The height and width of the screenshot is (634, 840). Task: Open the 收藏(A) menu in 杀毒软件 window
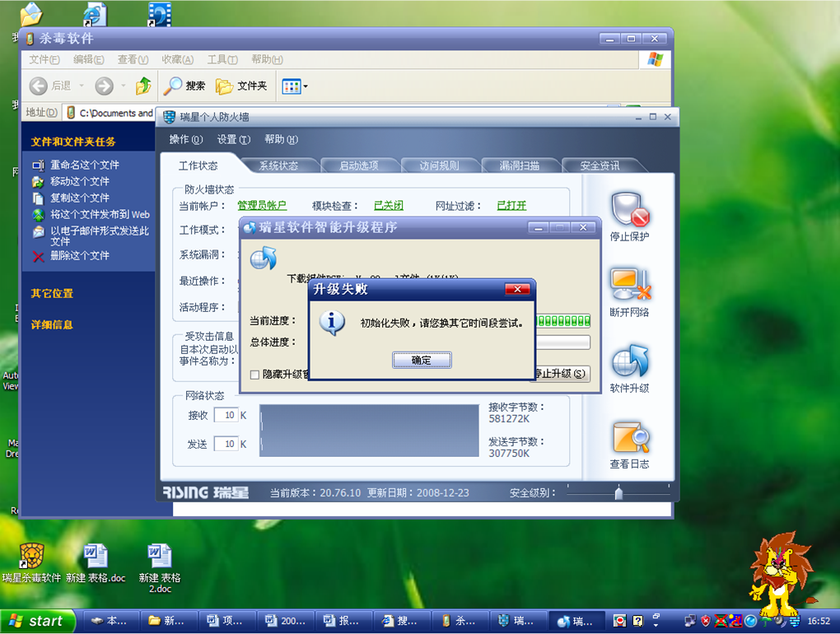(178, 59)
